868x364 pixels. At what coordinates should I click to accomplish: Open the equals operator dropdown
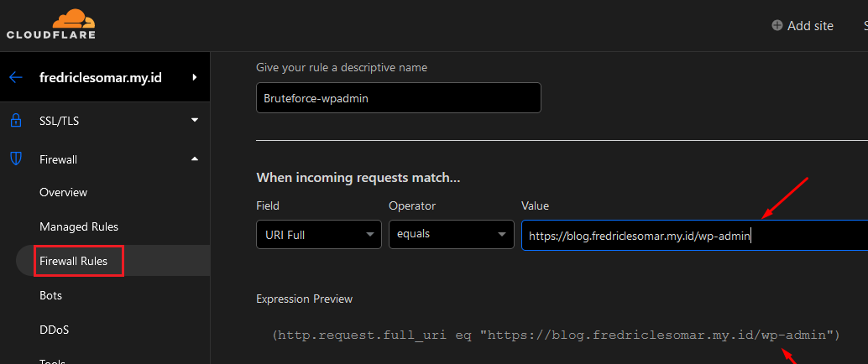click(451, 235)
